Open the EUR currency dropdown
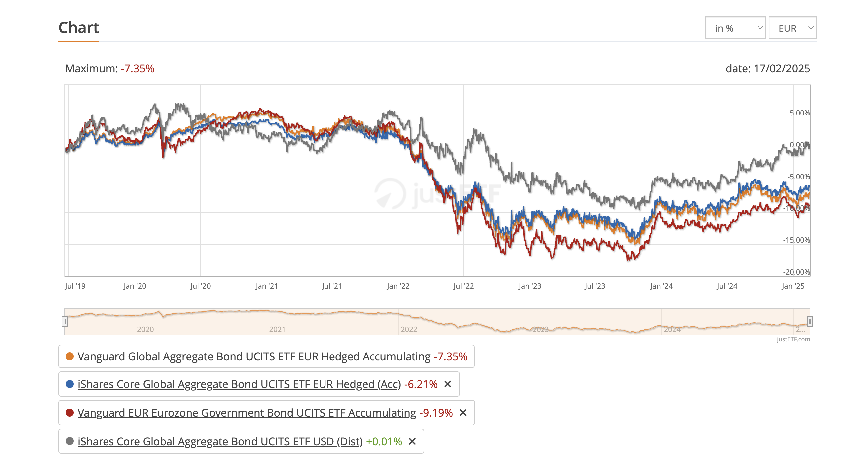The width and height of the screenshot is (868, 462). click(x=792, y=28)
